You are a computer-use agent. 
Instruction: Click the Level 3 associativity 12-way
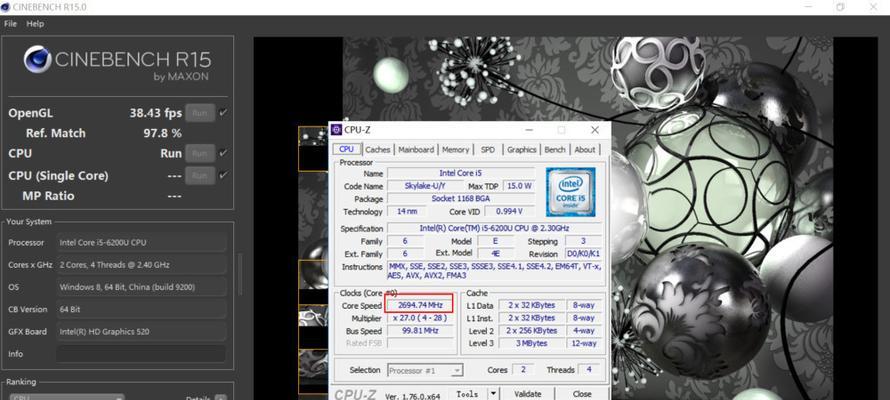(583, 343)
